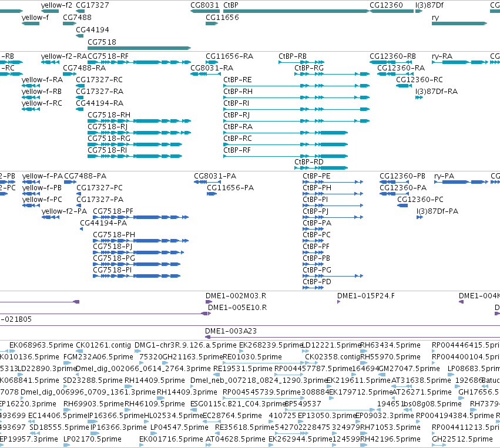Select transcript CtBP-RC
This screenshot has height=448, width=500.
click(x=286, y=144)
